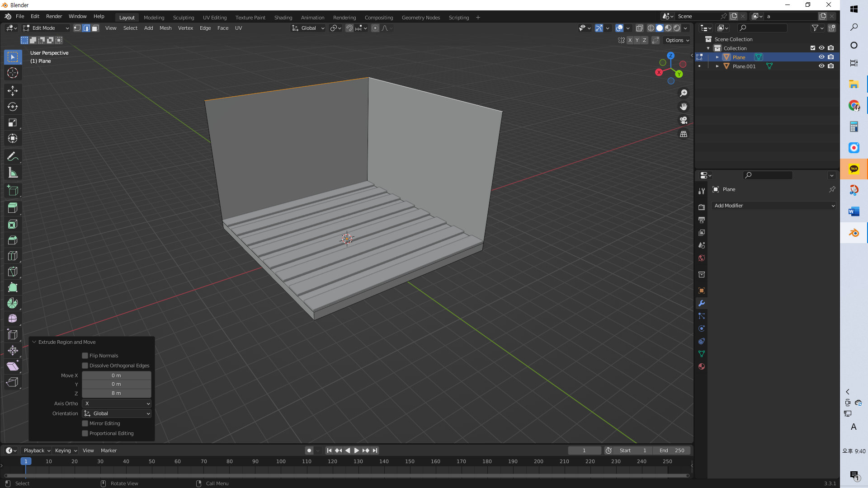The image size is (868, 488).
Task: Open the Mesh menu
Action: click(x=165, y=28)
